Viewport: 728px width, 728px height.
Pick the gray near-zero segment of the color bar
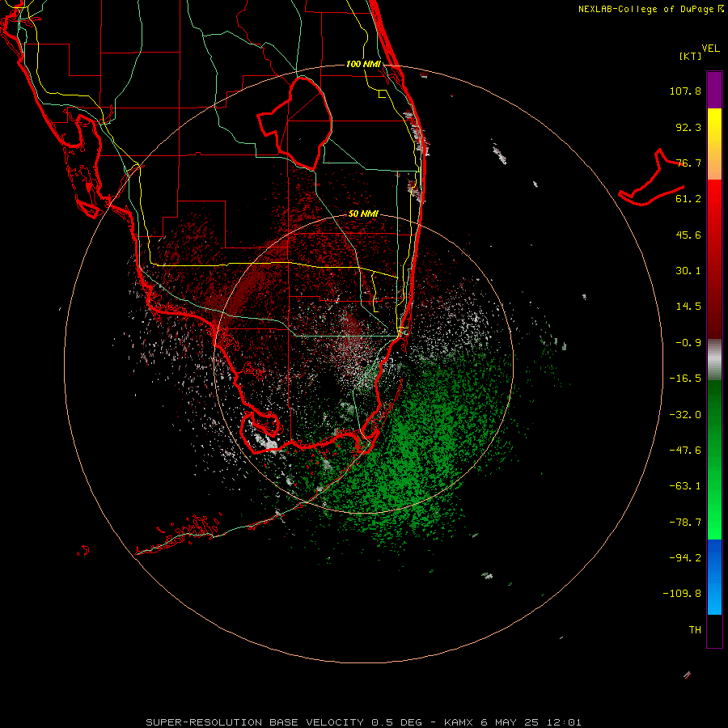click(714, 360)
